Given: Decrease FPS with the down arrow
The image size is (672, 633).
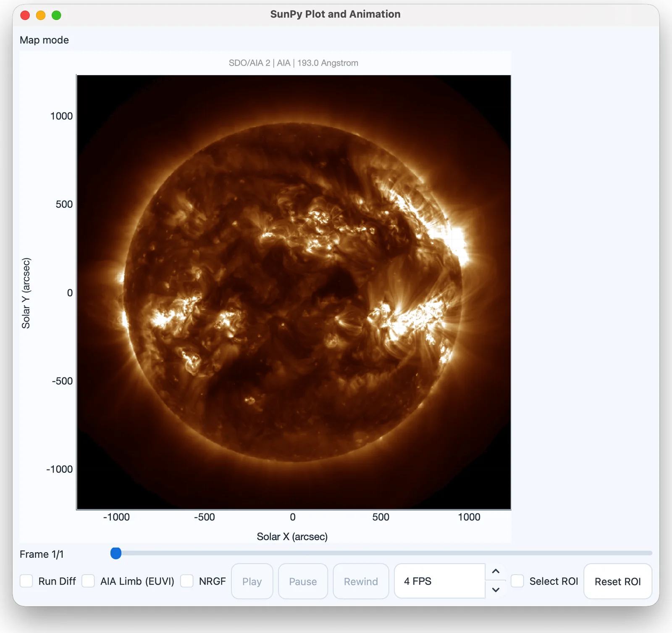Looking at the screenshot, I should [x=496, y=590].
